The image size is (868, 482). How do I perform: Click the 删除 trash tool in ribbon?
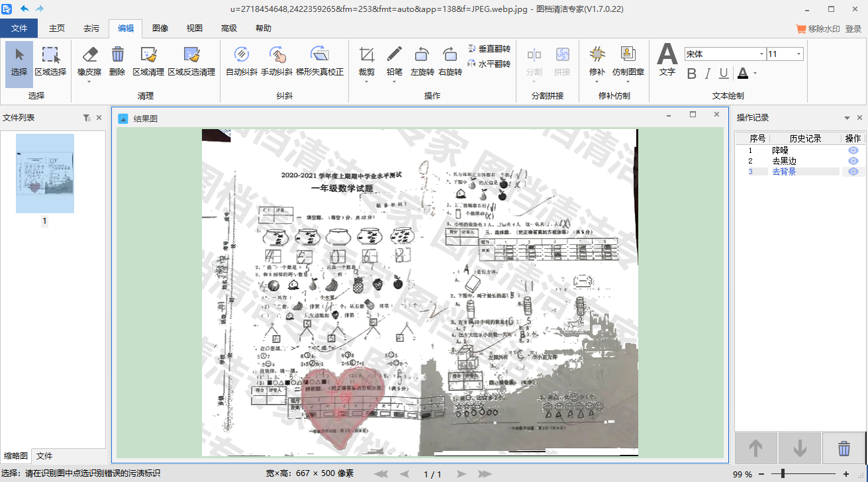click(x=117, y=64)
